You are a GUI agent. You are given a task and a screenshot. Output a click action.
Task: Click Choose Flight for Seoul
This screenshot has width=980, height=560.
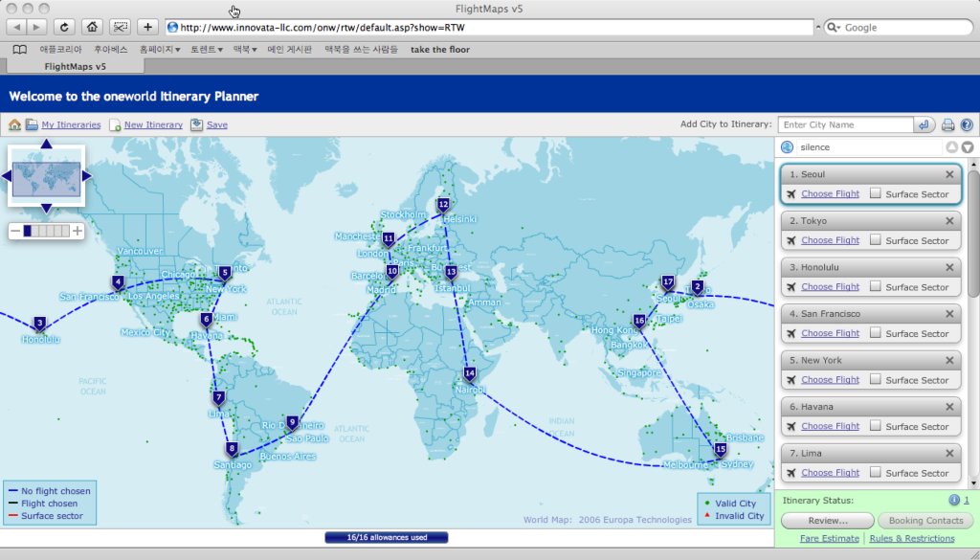830,193
